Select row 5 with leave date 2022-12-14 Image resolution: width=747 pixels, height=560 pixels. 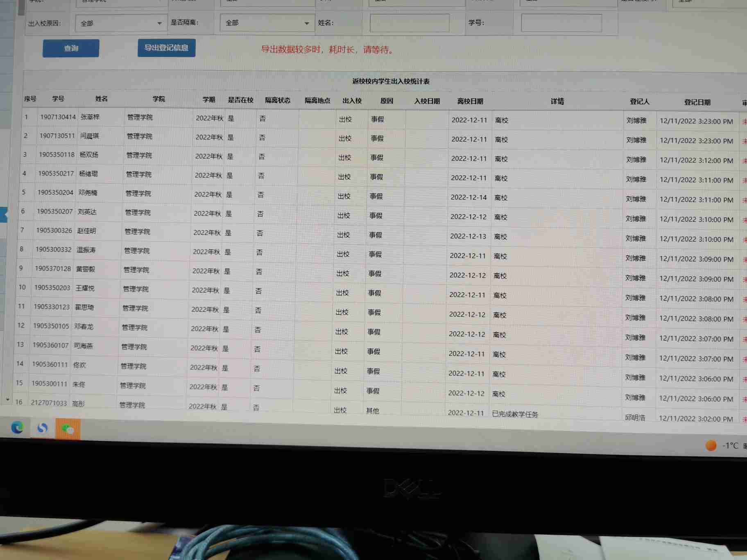[x=469, y=197]
